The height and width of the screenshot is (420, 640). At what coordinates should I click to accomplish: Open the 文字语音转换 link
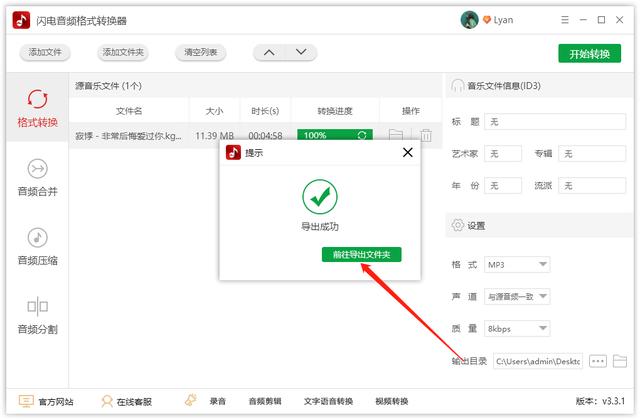point(328,402)
